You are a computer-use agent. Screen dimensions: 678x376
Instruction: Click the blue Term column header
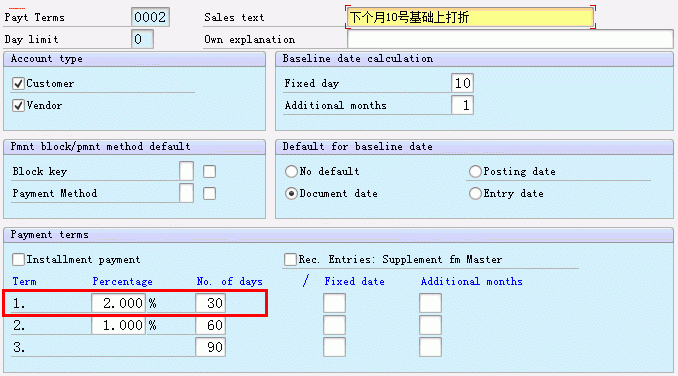pos(25,281)
